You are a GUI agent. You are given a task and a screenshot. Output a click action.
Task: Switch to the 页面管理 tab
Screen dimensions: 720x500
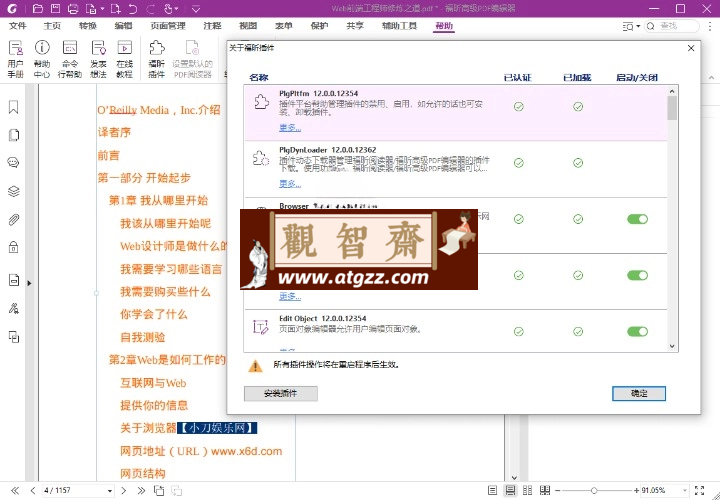[168, 26]
